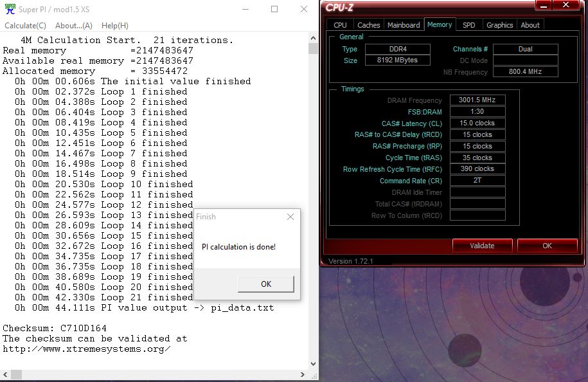Image resolution: width=588 pixels, height=382 pixels.
Task: Close the CPU-Z window
Action: click(x=566, y=5)
